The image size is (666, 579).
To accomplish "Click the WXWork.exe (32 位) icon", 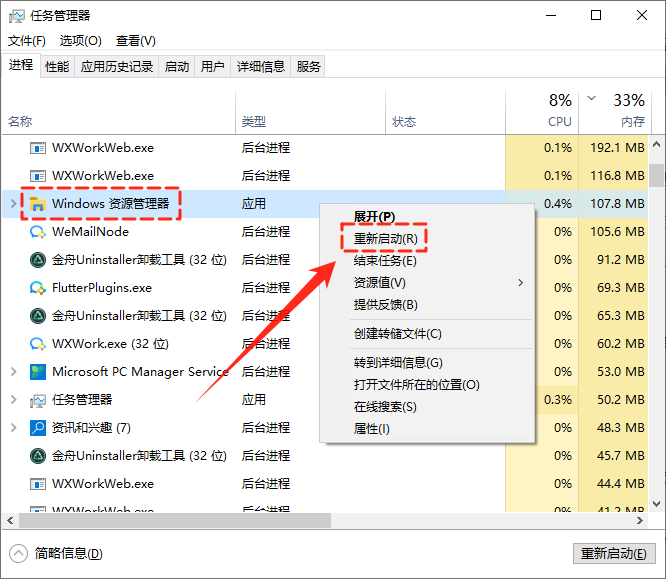I will coord(38,344).
